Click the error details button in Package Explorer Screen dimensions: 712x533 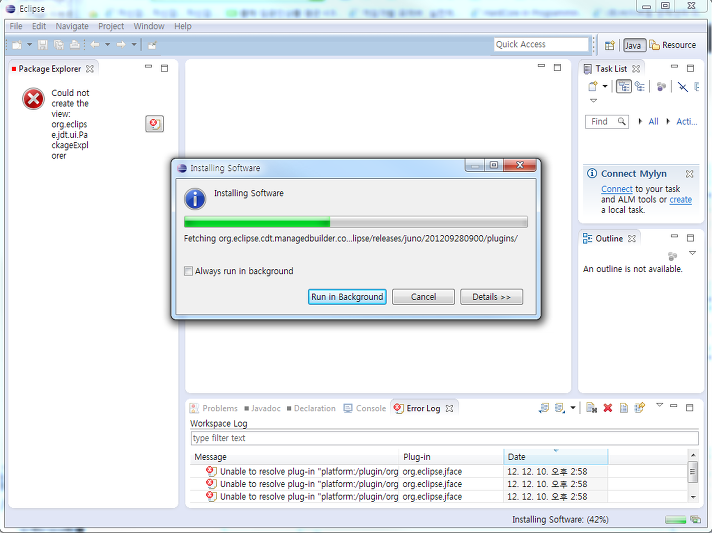(154, 123)
